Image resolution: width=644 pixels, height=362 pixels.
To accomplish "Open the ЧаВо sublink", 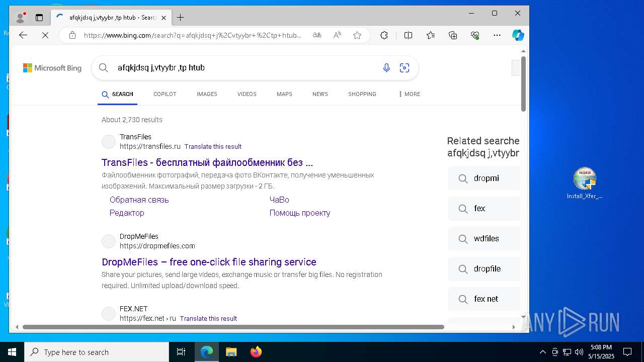I will tap(279, 200).
